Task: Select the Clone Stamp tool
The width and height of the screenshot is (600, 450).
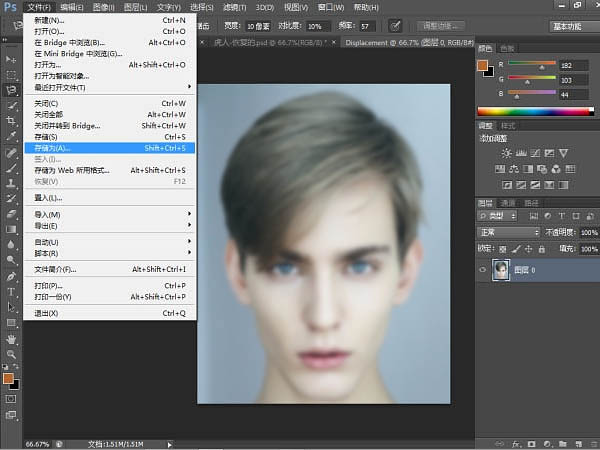Action: click(x=11, y=183)
